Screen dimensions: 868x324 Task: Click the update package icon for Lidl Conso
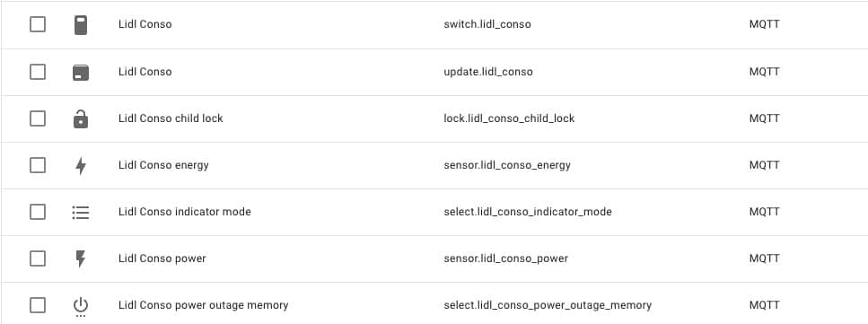[81, 72]
